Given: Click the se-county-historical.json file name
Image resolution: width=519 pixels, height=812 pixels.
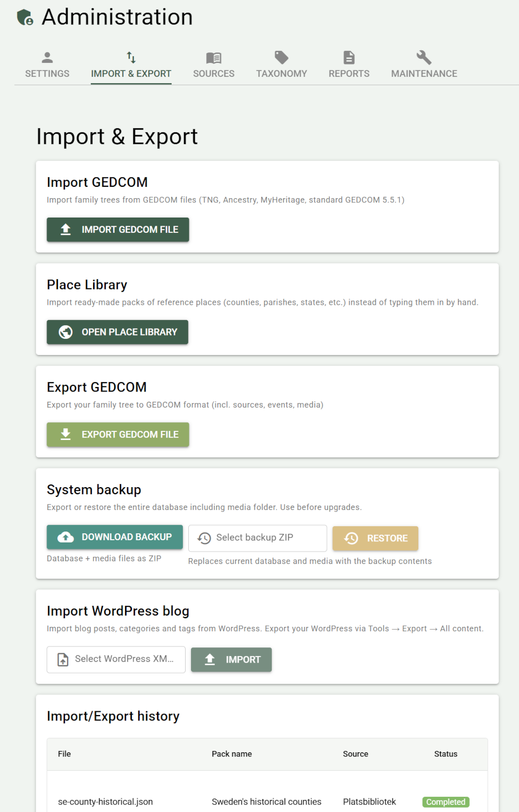Looking at the screenshot, I should (x=106, y=802).
